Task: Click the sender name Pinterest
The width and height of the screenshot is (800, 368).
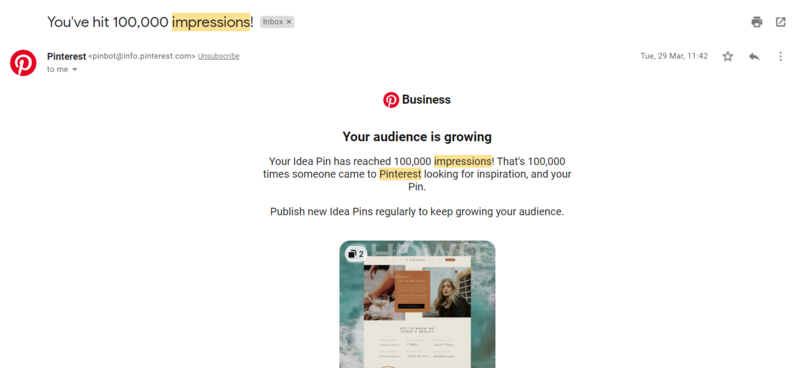Action: click(x=66, y=56)
